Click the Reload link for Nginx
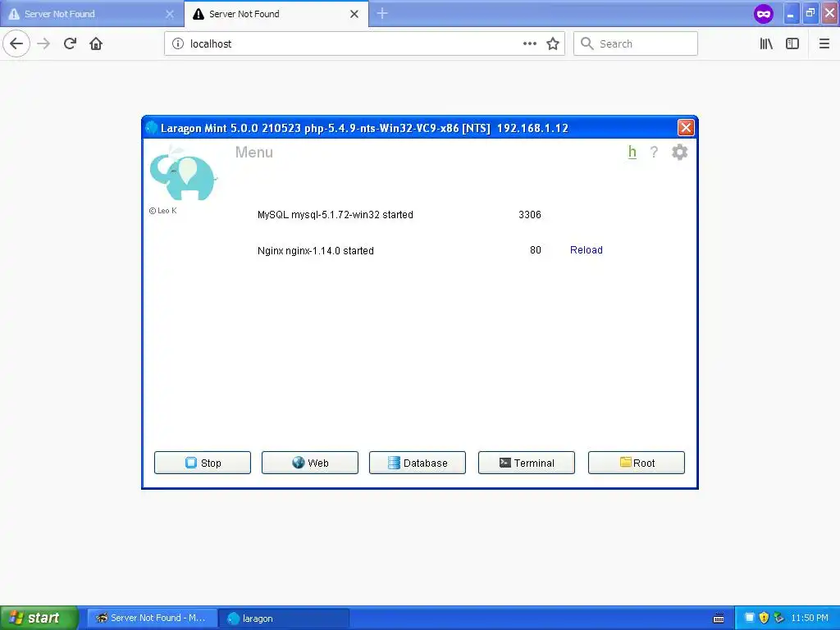The image size is (840, 630). (x=586, y=250)
